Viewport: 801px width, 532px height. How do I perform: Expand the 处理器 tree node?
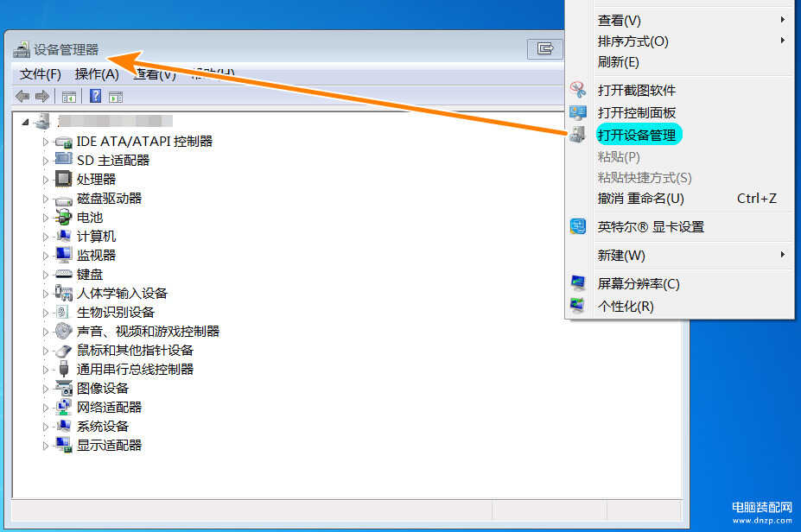click(46, 180)
